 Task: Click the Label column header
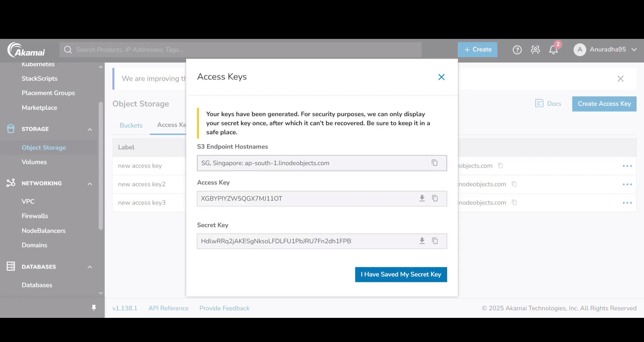[126, 147]
